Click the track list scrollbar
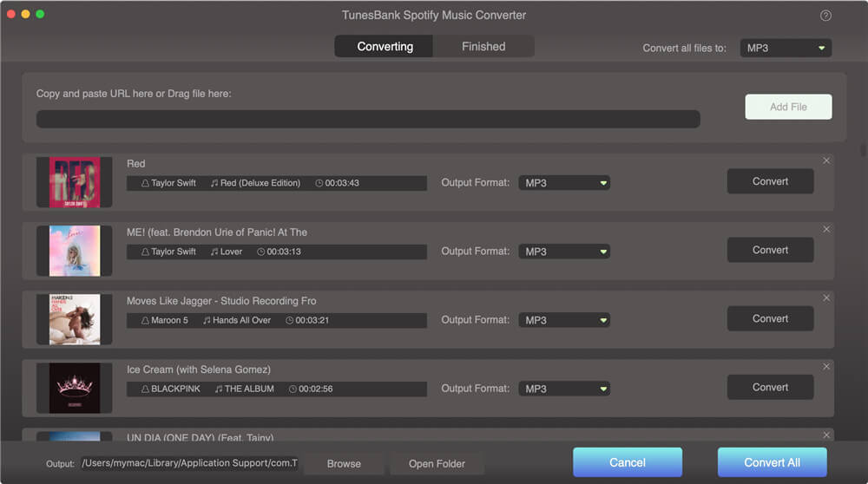This screenshot has width=868, height=484. [x=863, y=150]
